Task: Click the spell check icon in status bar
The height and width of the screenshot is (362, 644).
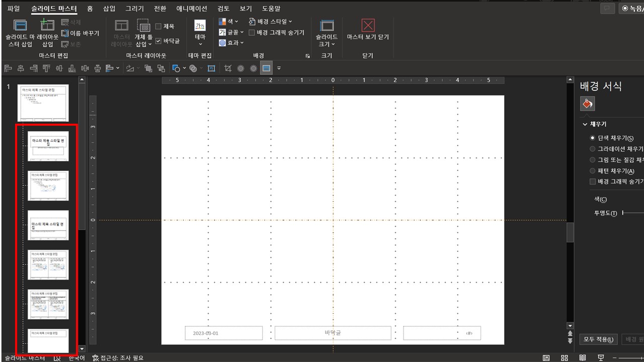Action: click(57, 358)
